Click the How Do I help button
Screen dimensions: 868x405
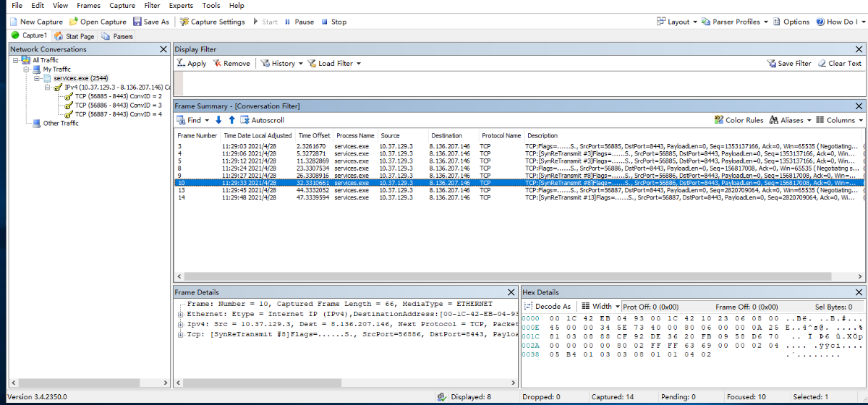pos(840,22)
